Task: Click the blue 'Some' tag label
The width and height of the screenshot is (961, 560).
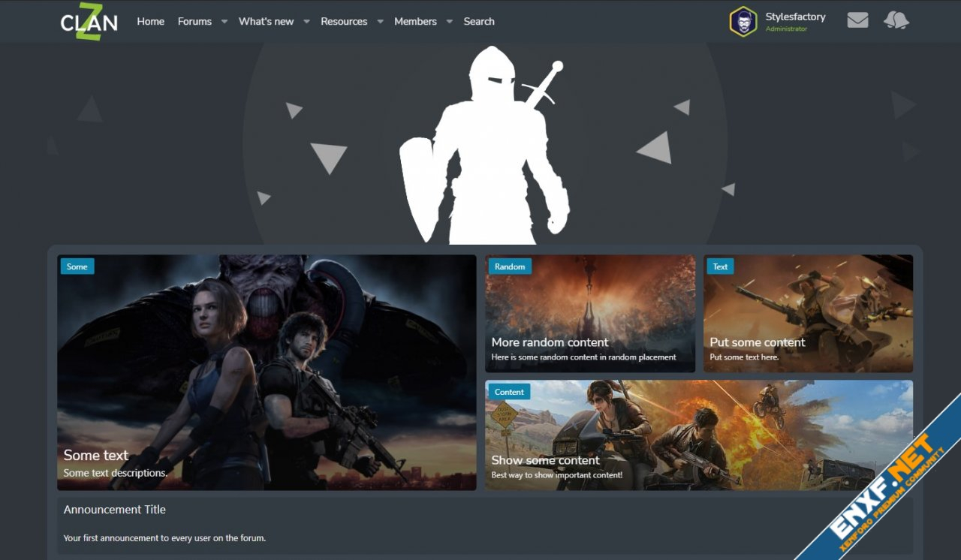Action: 77,266
